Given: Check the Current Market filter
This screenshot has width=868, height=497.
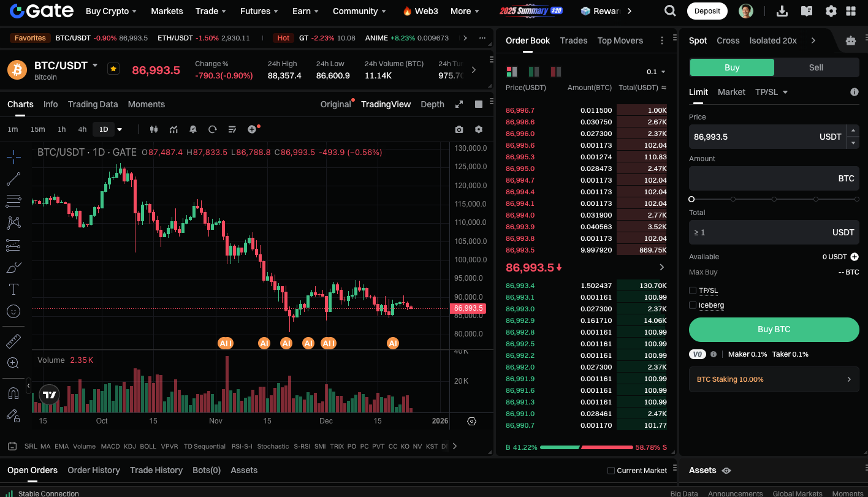Looking at the screenshot, I should pyautogui.click(x=611, y=471).
